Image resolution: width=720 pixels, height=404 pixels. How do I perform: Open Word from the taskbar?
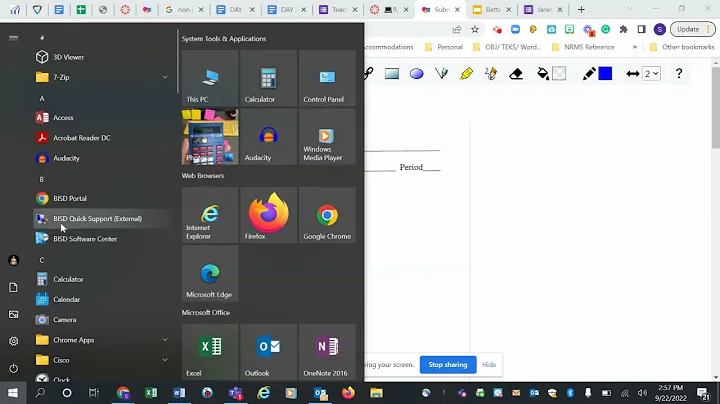(x=179, y=393)
